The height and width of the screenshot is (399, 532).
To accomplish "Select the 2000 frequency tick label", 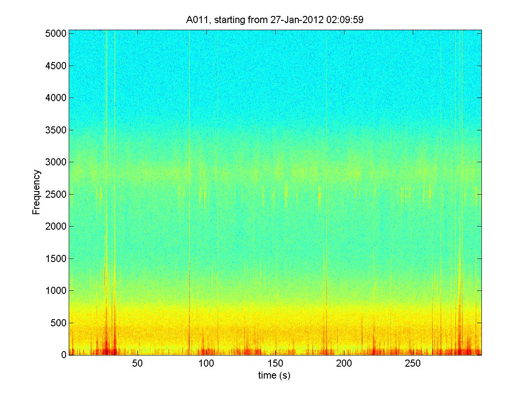I will (x=55, y=226).
